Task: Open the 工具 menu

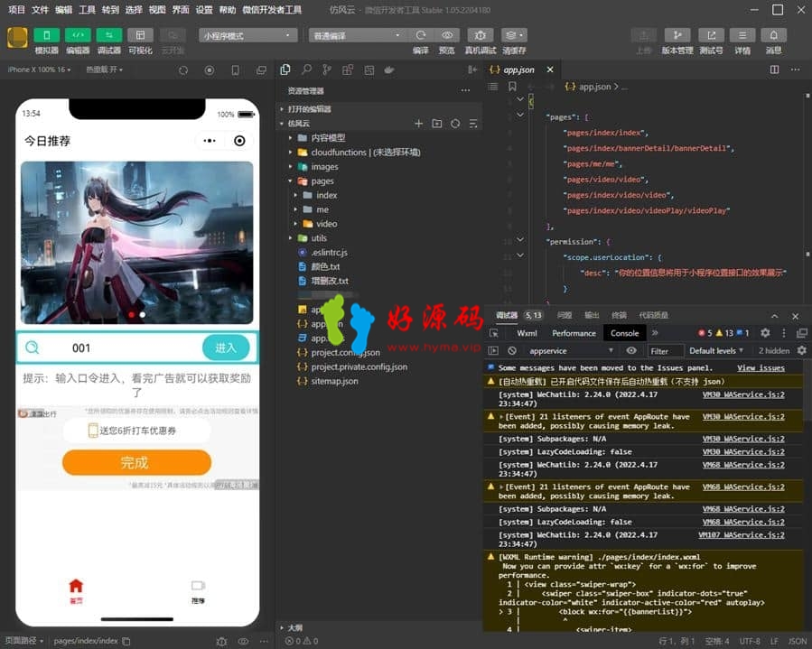Action: click(x=87, y=9)
